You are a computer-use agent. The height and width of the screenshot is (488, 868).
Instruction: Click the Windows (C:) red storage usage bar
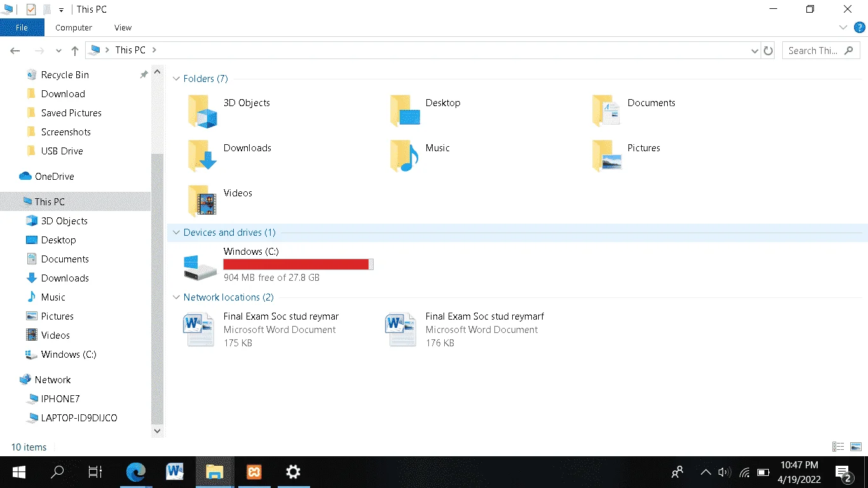[x=298, y=264]
